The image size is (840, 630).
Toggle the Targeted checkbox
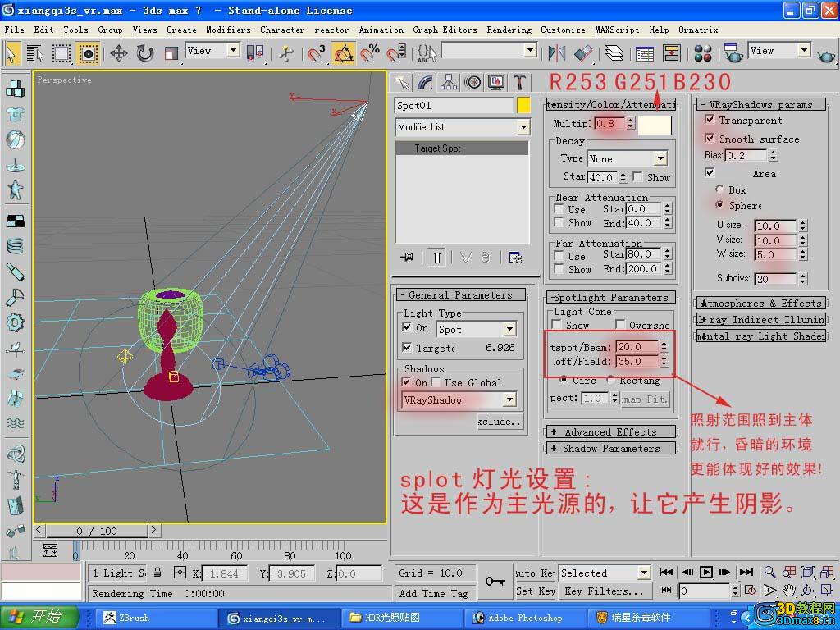tap(407, 347)
